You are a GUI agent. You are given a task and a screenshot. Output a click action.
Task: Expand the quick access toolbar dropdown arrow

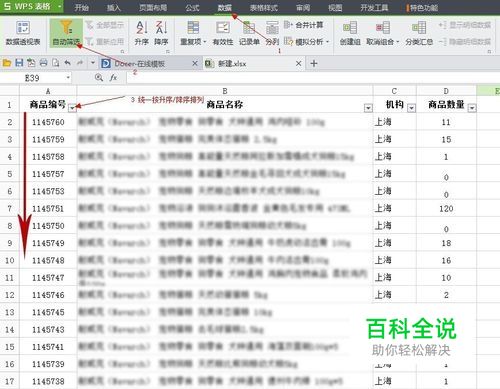tap(93, 63)
